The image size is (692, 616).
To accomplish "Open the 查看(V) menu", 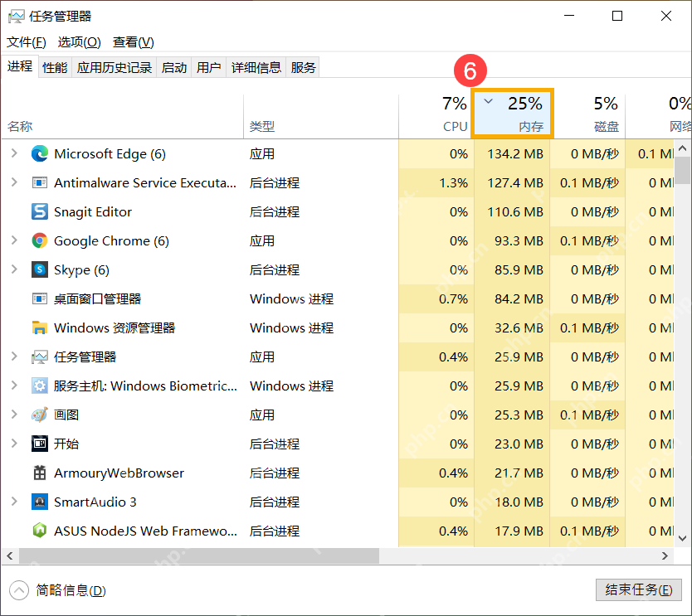I will pos(134,42).
